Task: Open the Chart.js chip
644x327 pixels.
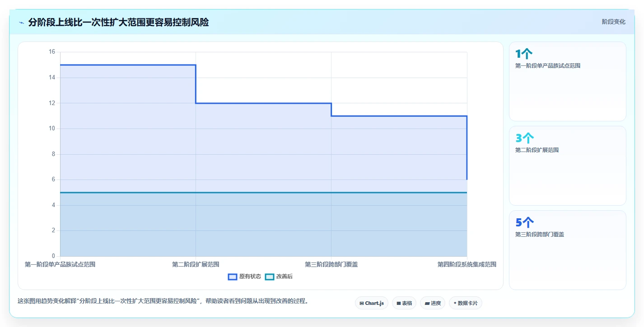Action: (372, 303)
